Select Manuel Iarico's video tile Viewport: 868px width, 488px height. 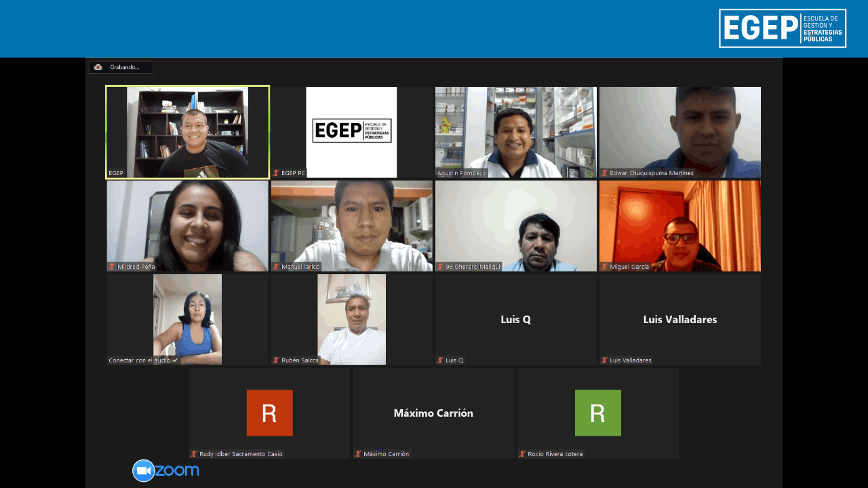pyautogui.click(x=351, y=225)
